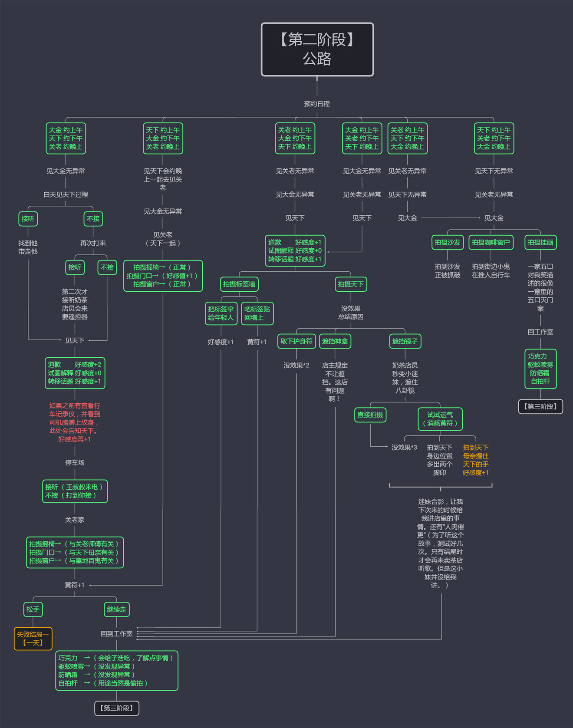Screen dimensions: 573x728
Task: Click the 拍摄标签墙 node
Action: (239, 284)
